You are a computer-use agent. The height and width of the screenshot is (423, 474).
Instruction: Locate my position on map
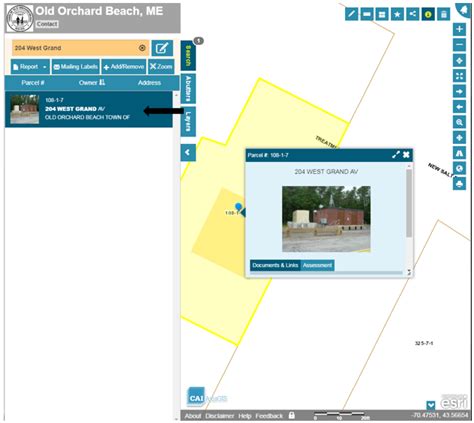coord(459,61)
